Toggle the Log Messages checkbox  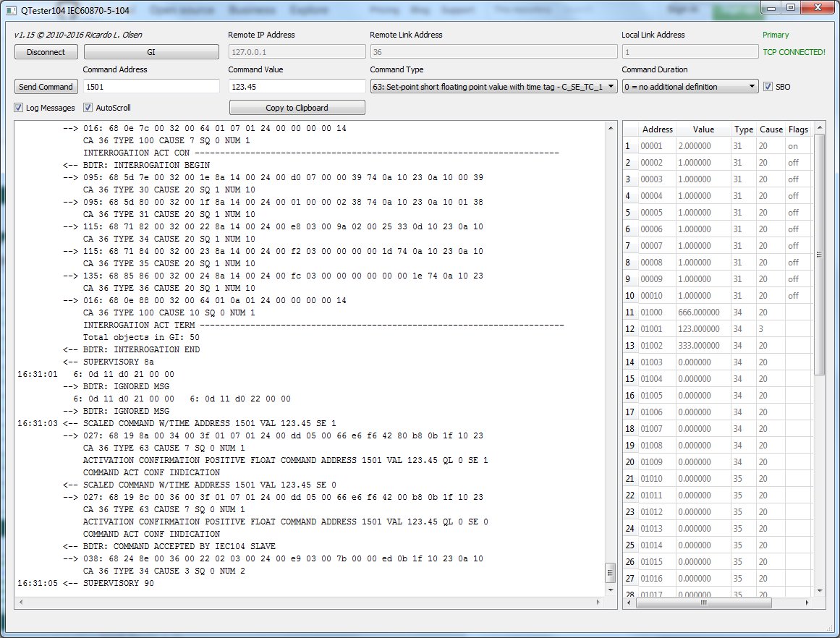(19, 108)
